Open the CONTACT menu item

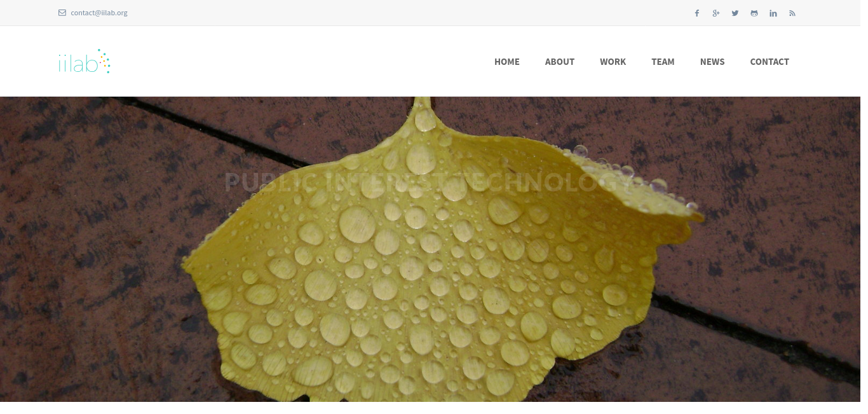coord(770,62)
